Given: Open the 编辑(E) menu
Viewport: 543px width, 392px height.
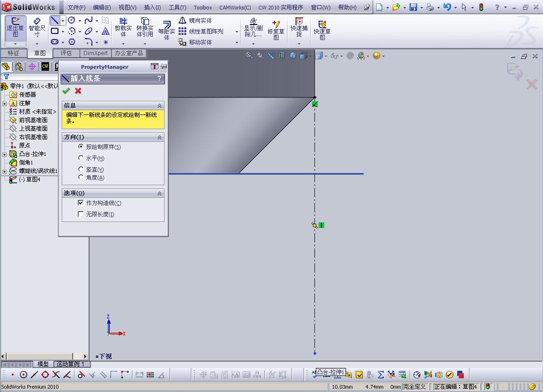Looking at the screenshot, I should 102,7.
